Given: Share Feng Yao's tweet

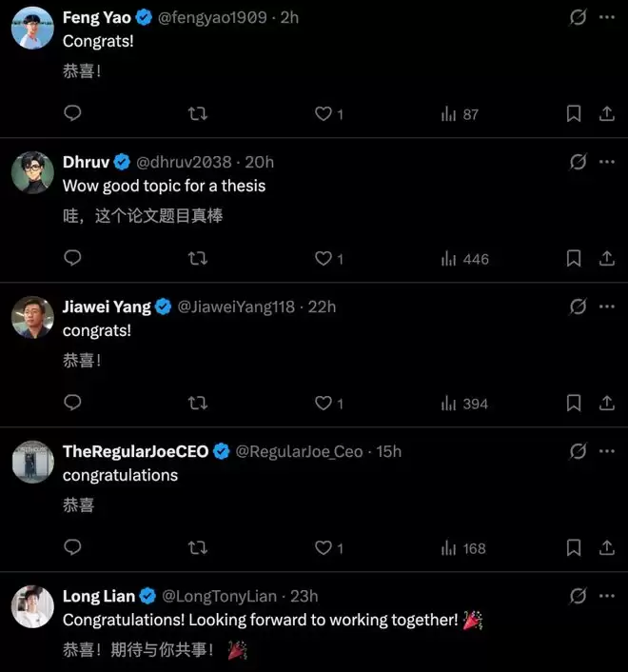Looking at the screenshot, I should 606,113.
